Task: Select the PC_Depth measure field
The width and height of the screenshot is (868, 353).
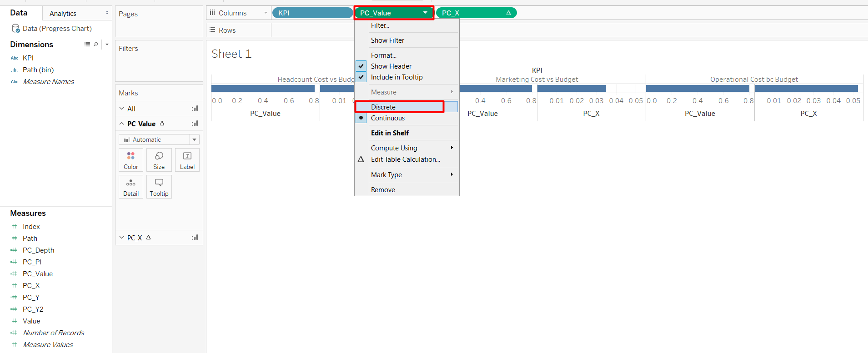Action: (x=38, y=250)
